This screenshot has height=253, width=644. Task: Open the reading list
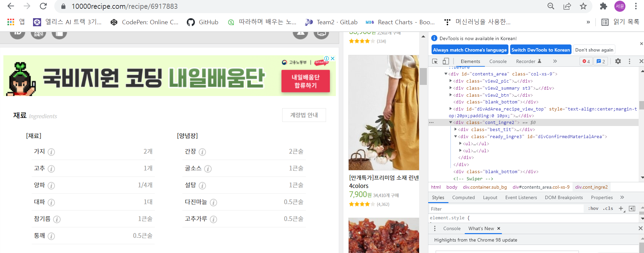(x=620, y=22)
